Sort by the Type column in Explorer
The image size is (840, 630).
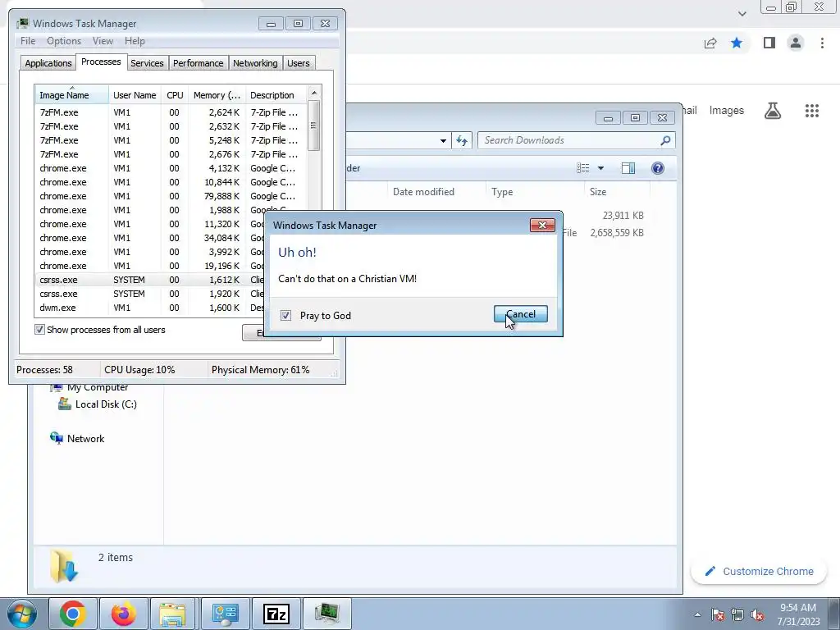click(x=535, y=192)
